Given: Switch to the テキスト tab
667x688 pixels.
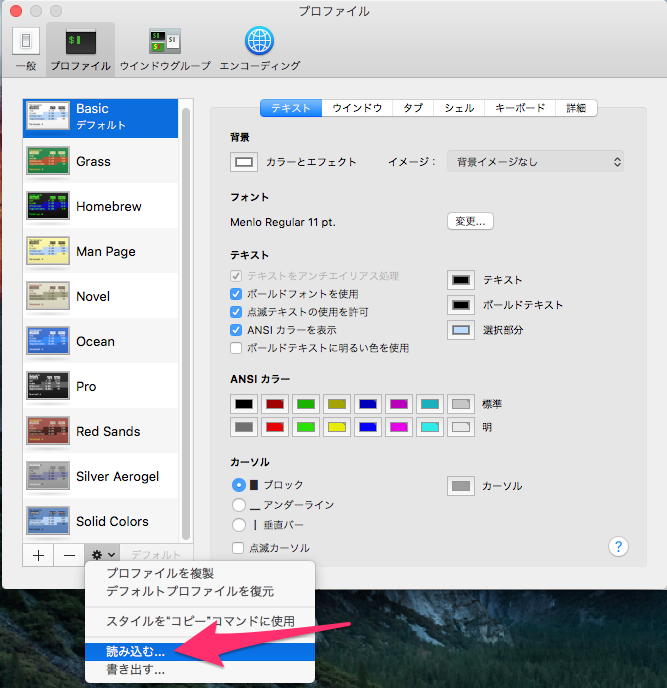Looking at the screenshot, I should (291, 108).
